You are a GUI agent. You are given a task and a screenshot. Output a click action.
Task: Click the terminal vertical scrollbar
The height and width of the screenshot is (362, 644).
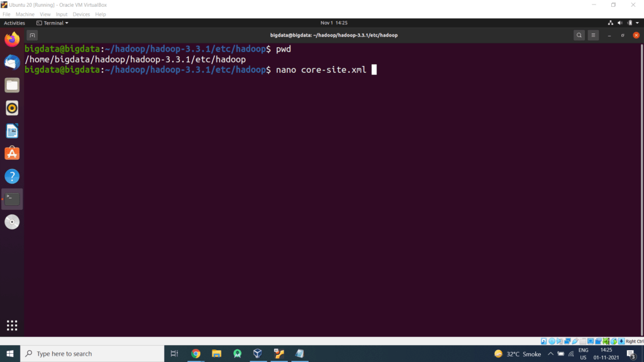tap(641, 190)
